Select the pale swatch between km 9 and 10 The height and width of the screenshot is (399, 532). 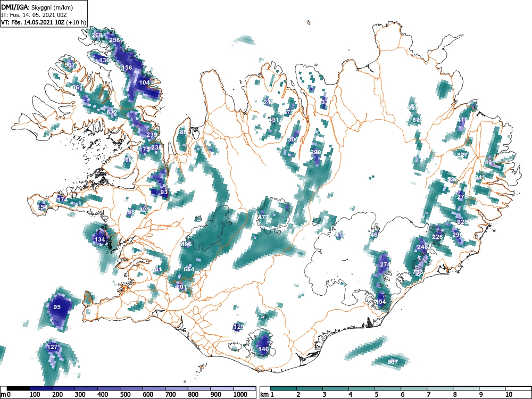click(x=492, y=388)
